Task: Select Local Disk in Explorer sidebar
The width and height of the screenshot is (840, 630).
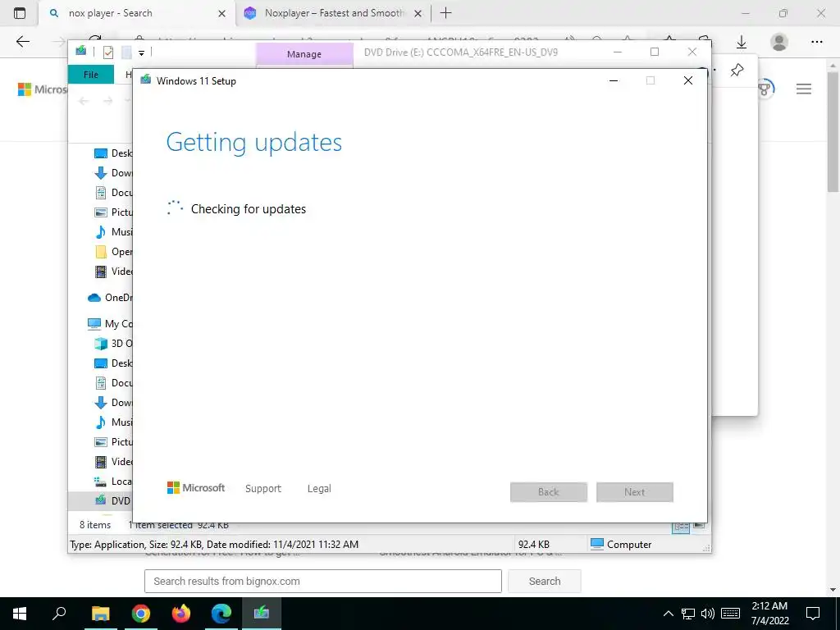Action: point(113,482)
